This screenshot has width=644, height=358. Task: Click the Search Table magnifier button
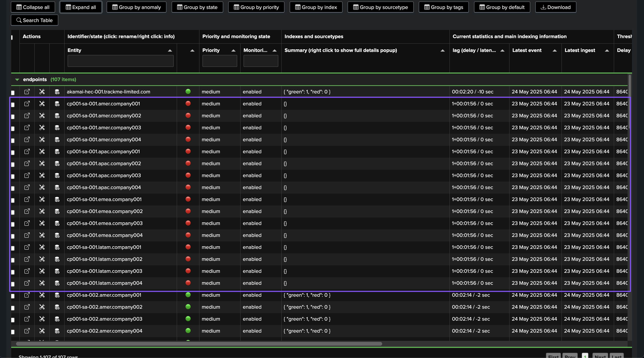click(x=35, y=20)
